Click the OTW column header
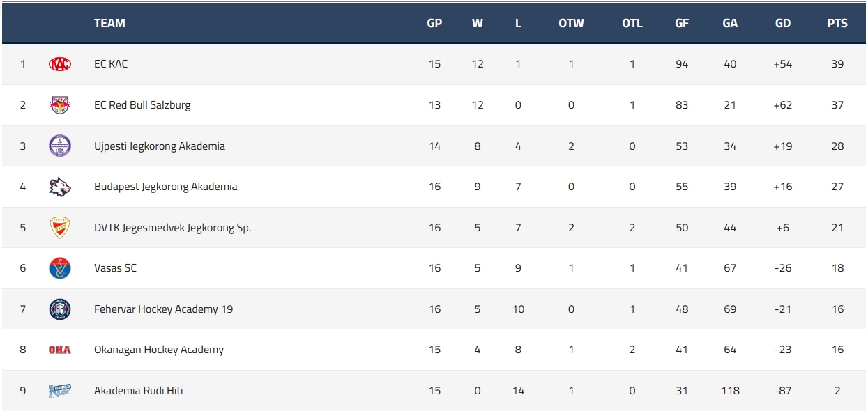This screenshot has width=868, height=411. coord(571,23)
